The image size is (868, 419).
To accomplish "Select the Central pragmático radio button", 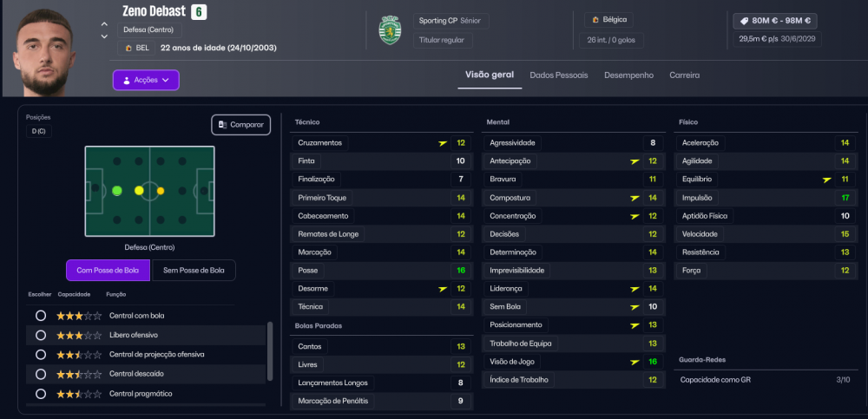I will (x=41, y=394).
